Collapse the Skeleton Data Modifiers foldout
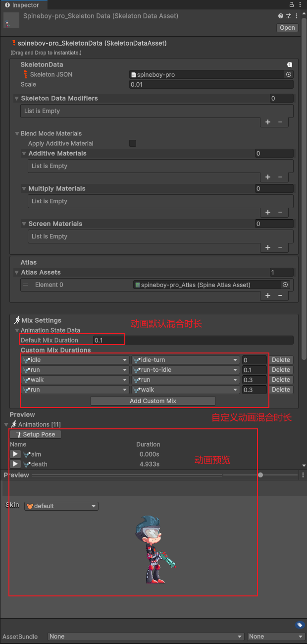The width and height of the screenshot is (307, 644). pyautogui.click(x=17, y=98)
